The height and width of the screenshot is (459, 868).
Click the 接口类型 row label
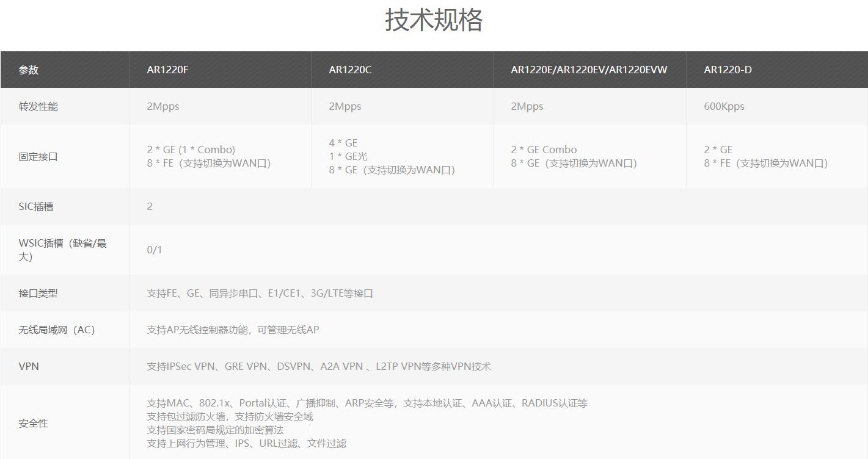38,293
